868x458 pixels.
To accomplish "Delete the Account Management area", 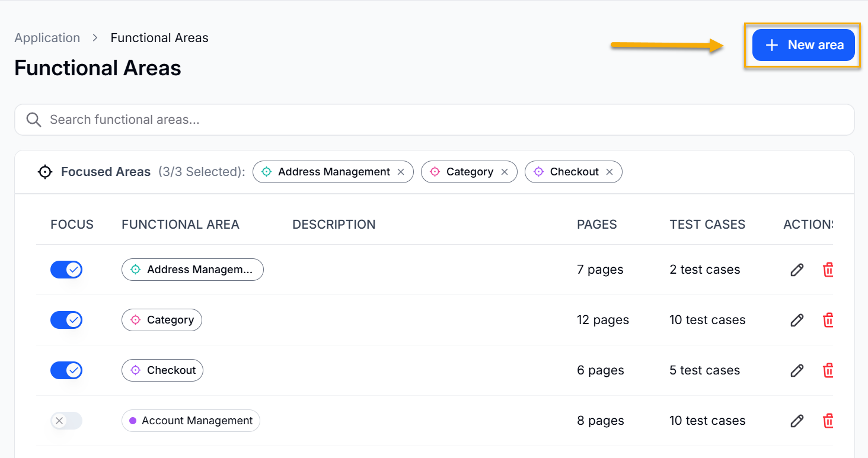I will point(828,421).
